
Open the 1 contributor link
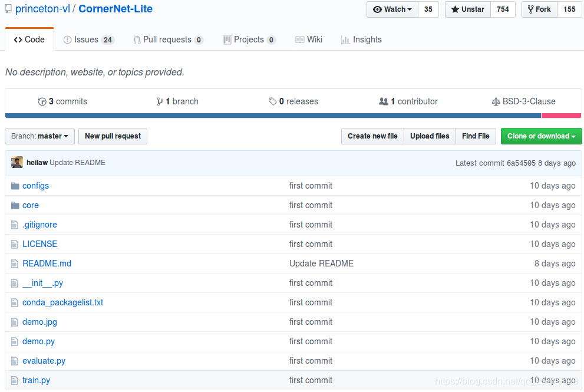point(408,101)
